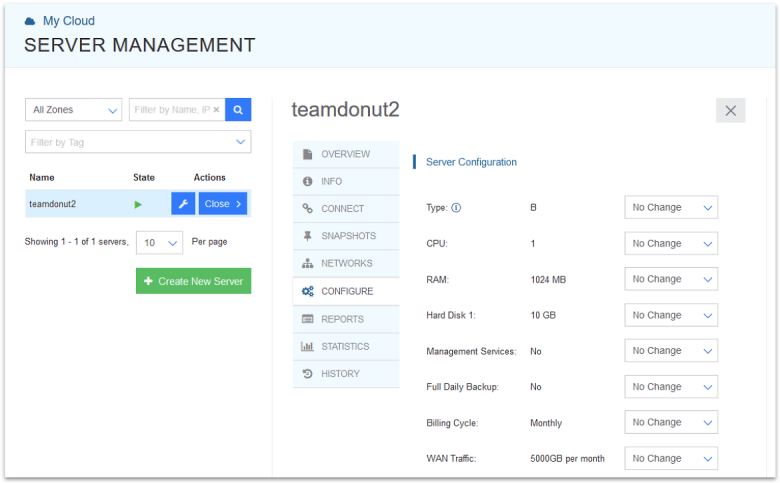Screen dimensions: 780x483
Task: Open the Reports tab
Action: [x=346, y=319]
